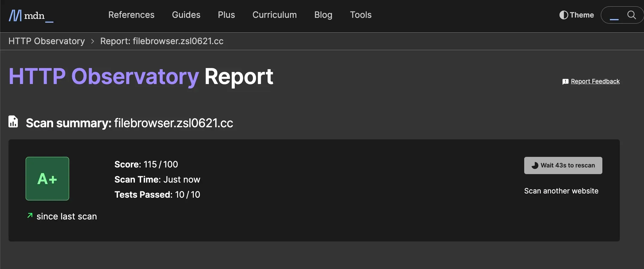
Task: Open the Theme switcher
Action: pos(576,15)
